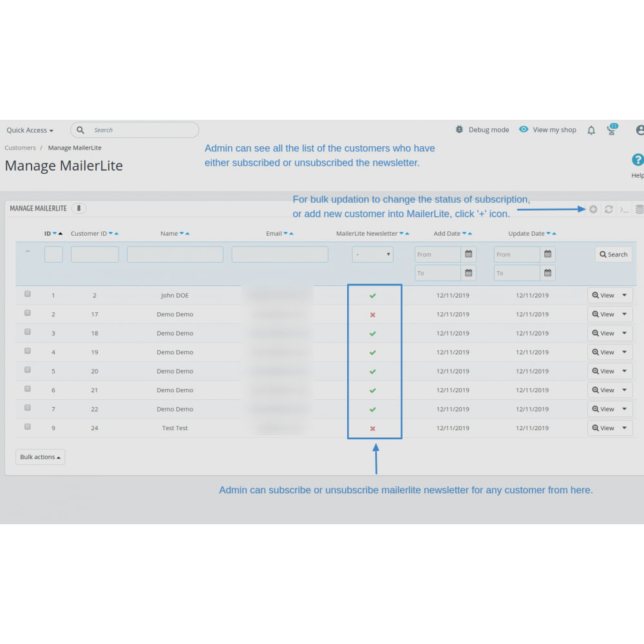Open the MailerLite Newsletter filter dropdown

(x=372, y=254)
